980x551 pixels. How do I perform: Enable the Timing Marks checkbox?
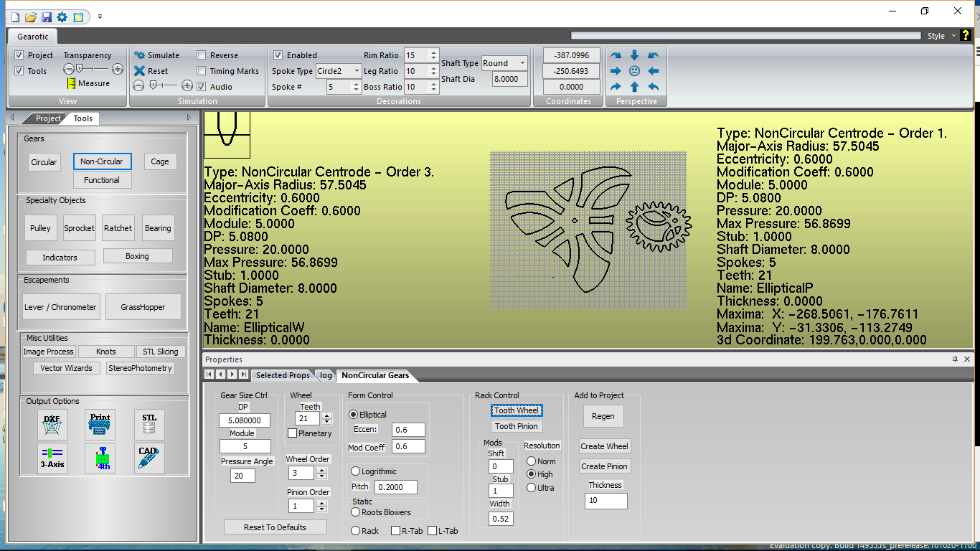pos(202,71)
